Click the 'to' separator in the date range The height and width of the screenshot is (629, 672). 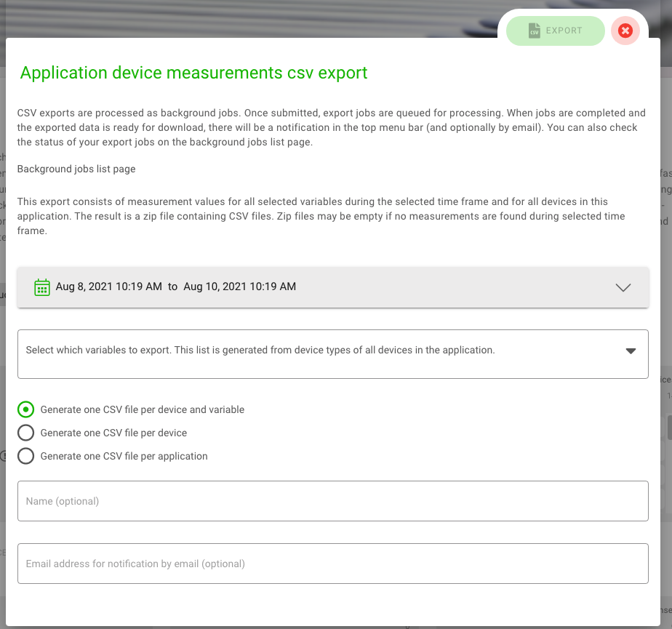click(x=172, y=287)
